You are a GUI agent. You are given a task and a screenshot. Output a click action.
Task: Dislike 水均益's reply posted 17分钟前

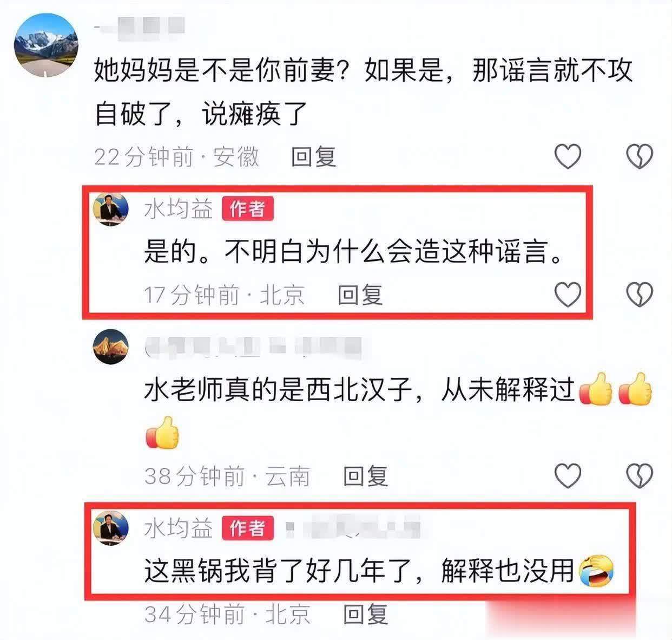tap(640, 295)
